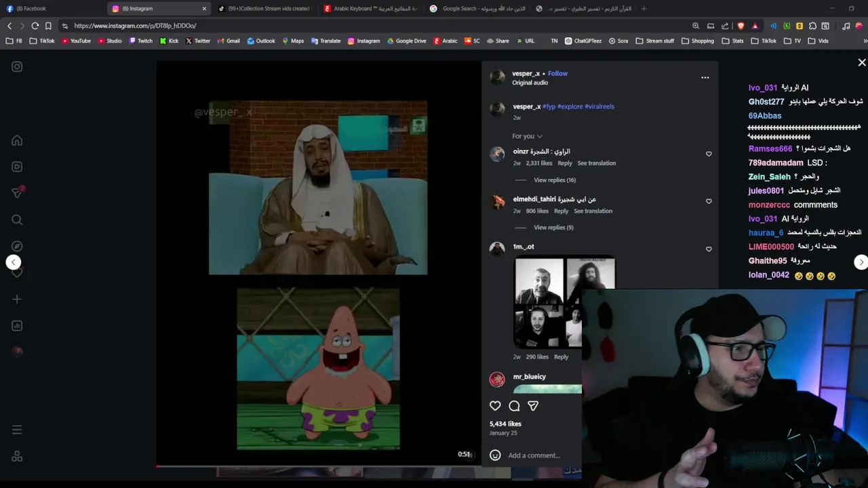Click 5,434 likes count
The image size is (868, 488).
505,424
